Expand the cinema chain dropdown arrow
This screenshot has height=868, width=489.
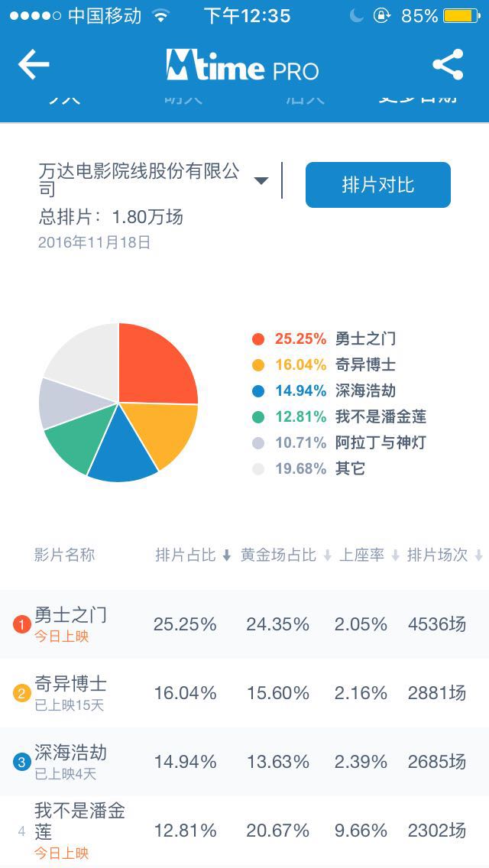(261, 181)
